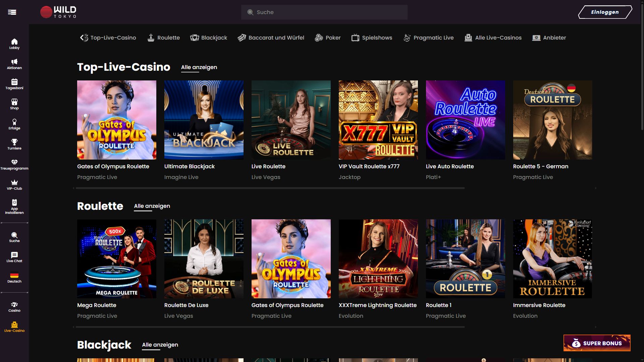Open VIP Vault Roulette x777 thumbnail
Image resolution: width=644 pixels, height=362 pixels.
coord(378,120)
